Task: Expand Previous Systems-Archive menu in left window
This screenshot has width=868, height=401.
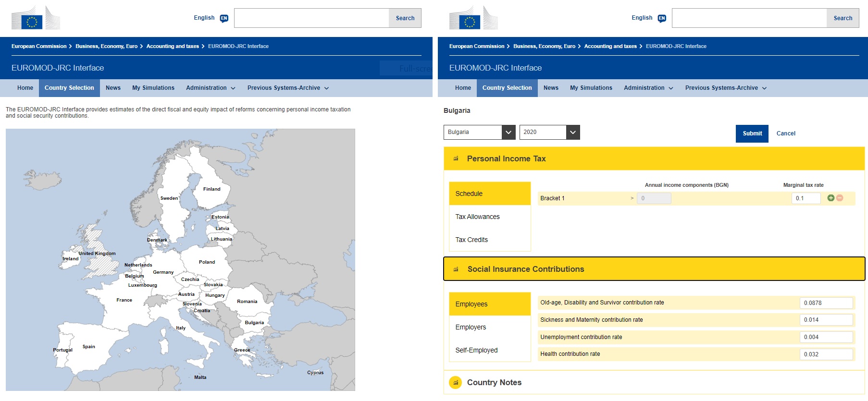Action: pyautogui.click(x=288, y=88)
